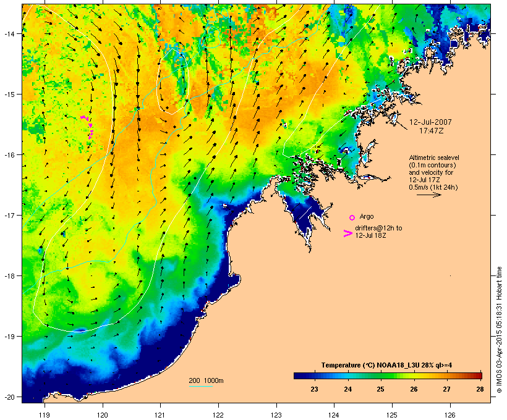The image size is (507, 420).
Task: Click the magenta Argo circle legend marker
Action: tap(352, 217)
